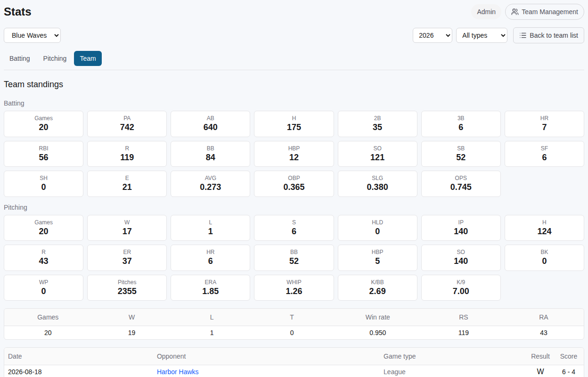Click the SLG value 0.380
Screen dimensions: 588x377
click(x=377, y=187)
